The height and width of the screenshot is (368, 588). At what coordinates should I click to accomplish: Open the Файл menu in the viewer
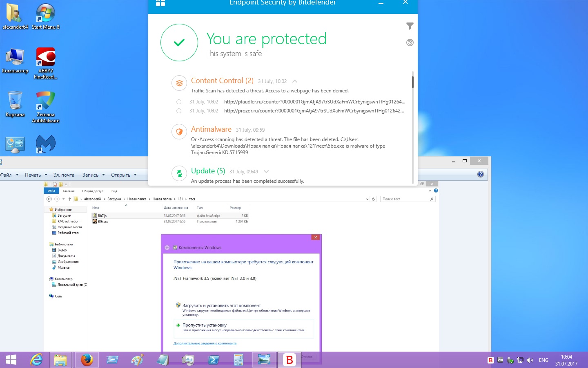(x=9, y=175)
